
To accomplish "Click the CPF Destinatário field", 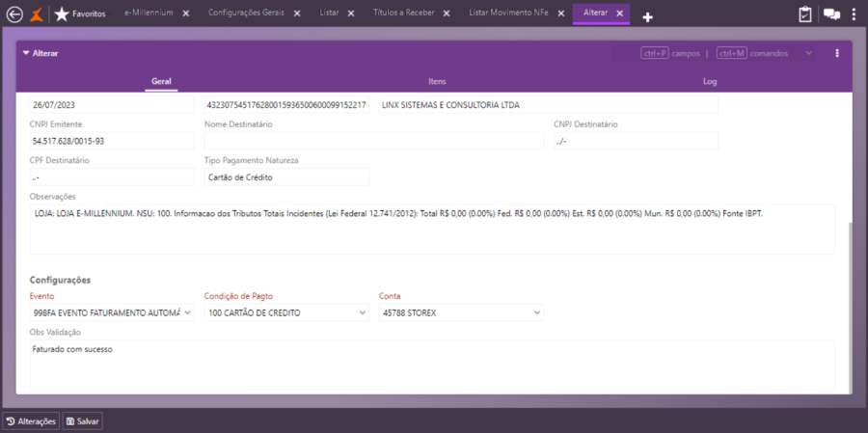I will 112,177.
